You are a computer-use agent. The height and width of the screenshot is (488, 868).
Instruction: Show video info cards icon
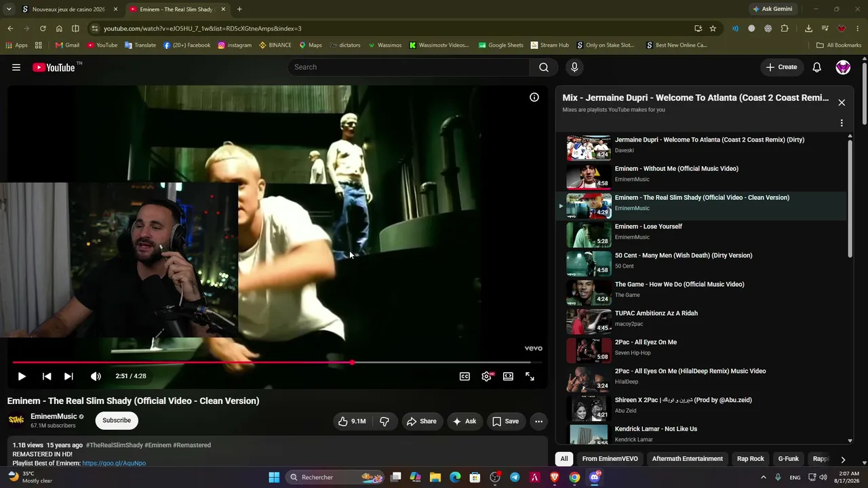pos(534,98)
